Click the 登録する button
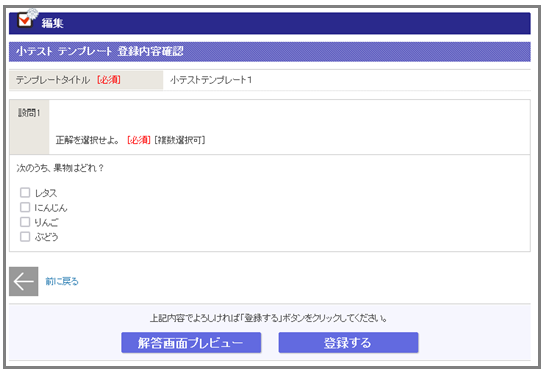Screen dimensions: 544x372 (x=348, y=343)
